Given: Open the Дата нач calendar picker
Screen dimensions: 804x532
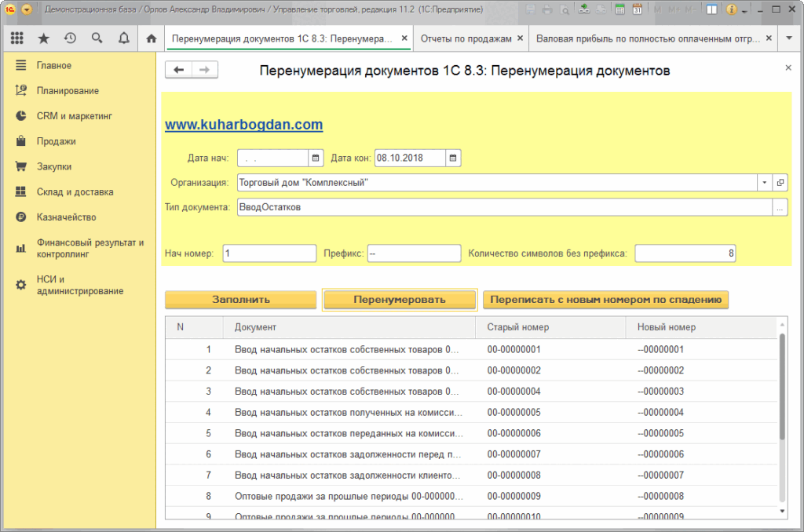Looking at the screenshot, I should point(316,159).
